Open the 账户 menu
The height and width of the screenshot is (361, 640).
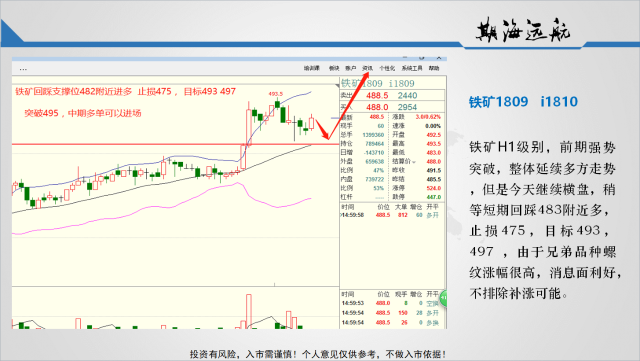click(x=351, y=68)
